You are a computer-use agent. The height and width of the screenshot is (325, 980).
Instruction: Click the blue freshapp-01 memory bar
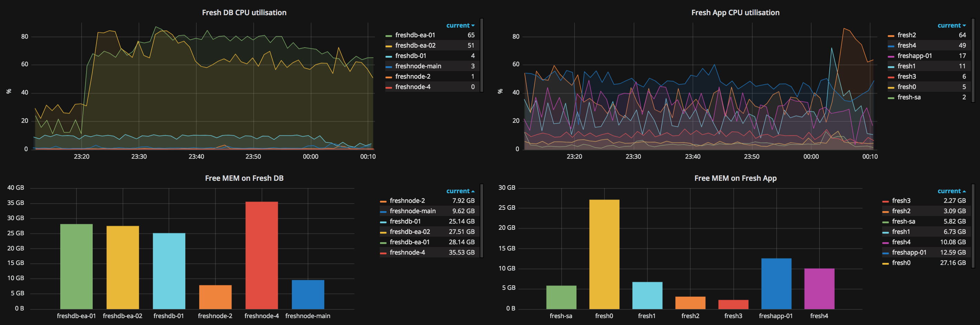[x=776, y=284]
